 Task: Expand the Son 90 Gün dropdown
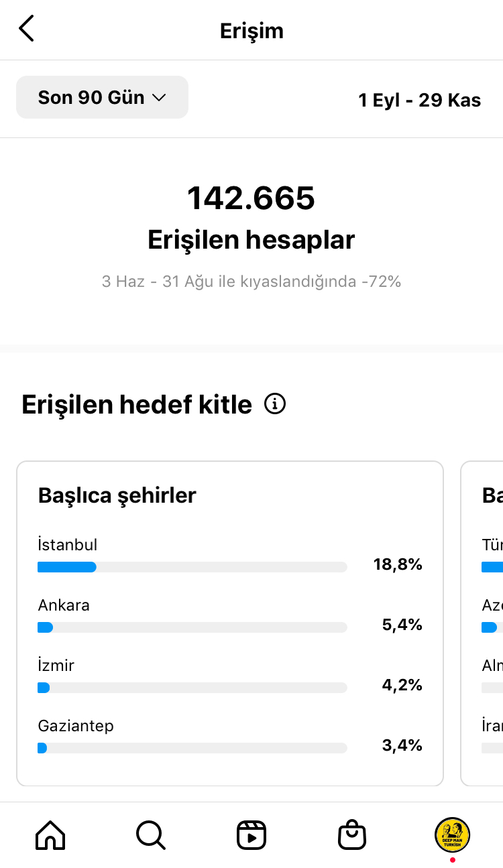coord(102,97)
